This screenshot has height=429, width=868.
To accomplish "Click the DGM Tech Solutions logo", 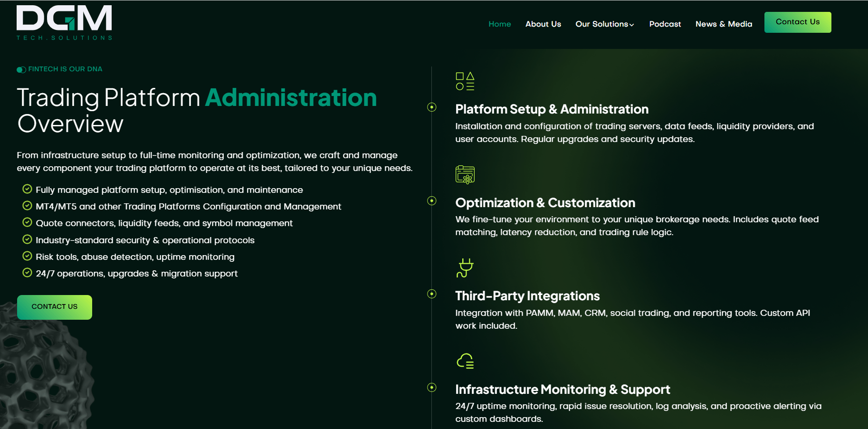I will [65, 23].
